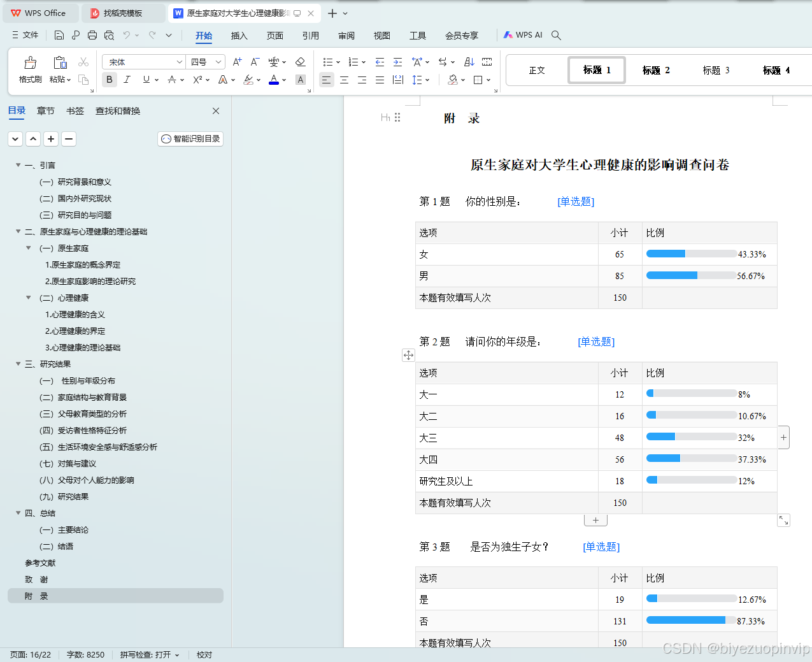
Task: Collapse the 一、引言 outline section
Action: click(18, 165)
